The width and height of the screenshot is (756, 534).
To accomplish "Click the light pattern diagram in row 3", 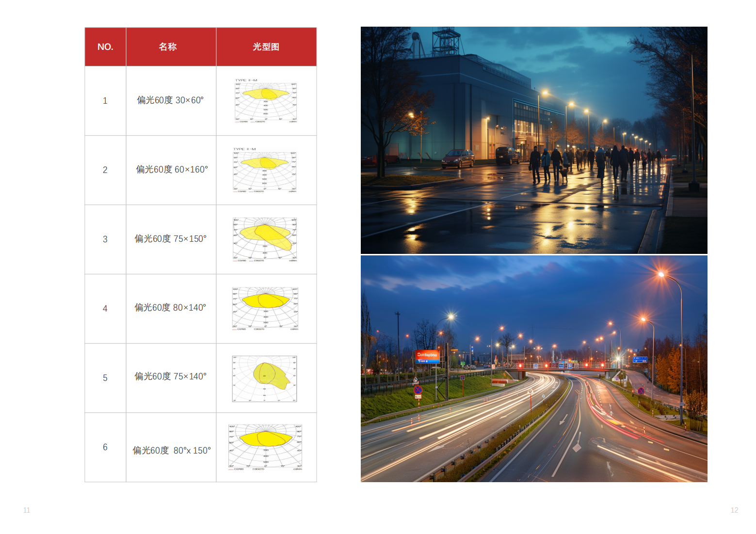I will tap(265, 239).
